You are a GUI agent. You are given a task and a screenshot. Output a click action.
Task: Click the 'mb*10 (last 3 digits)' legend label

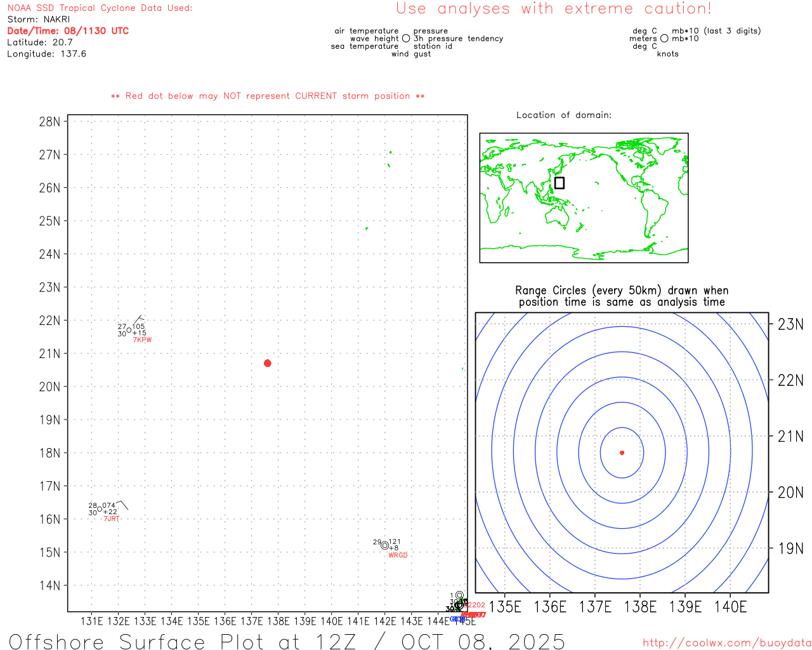coord(716,31)
